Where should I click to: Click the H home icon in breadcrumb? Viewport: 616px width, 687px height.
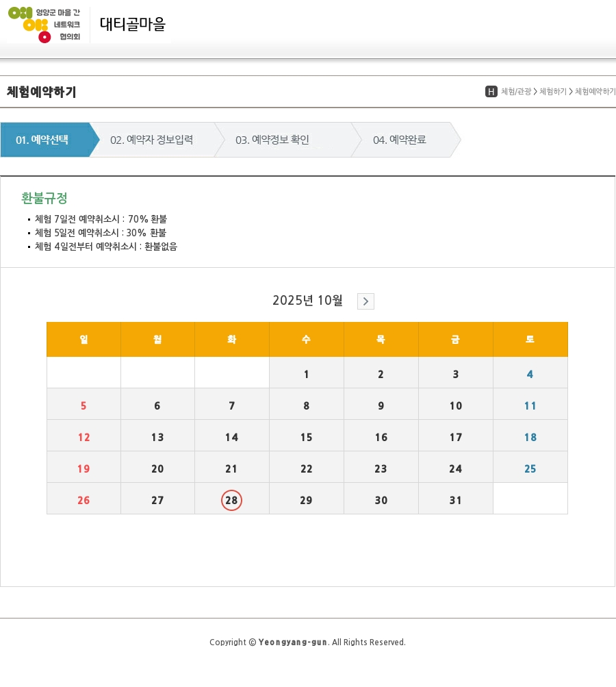click(x=491, y=92)
